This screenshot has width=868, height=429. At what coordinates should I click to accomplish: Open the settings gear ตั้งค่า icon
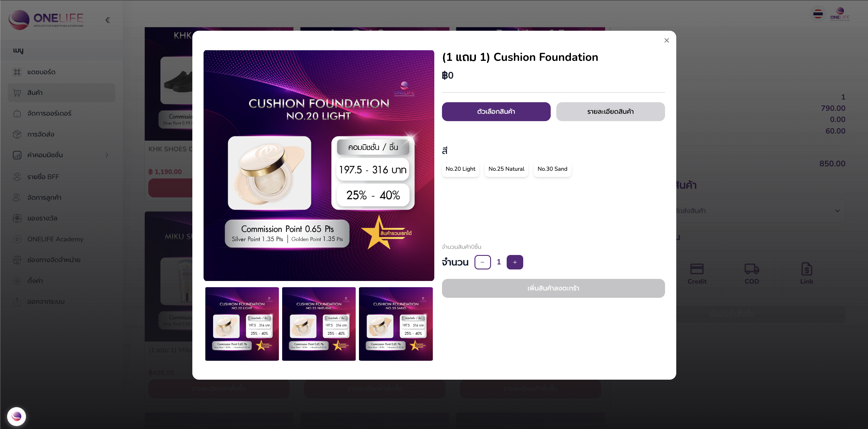[x=17, y=281]
